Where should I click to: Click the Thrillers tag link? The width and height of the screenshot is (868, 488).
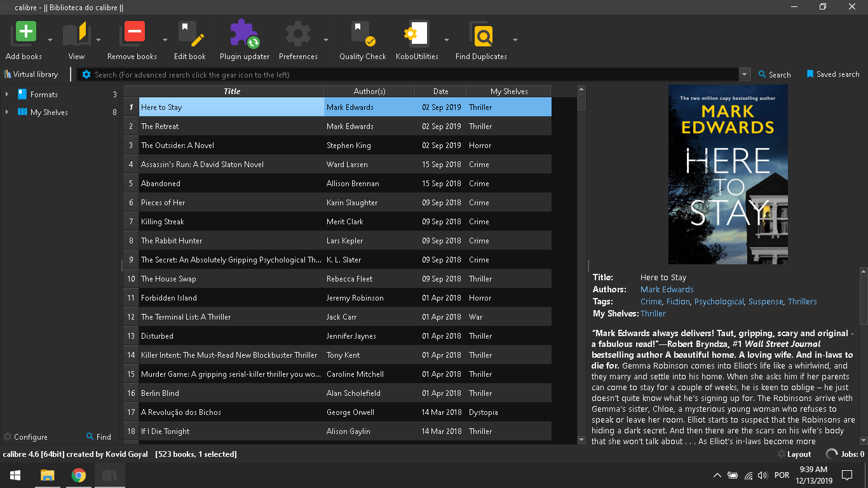(x=802, y=302)
